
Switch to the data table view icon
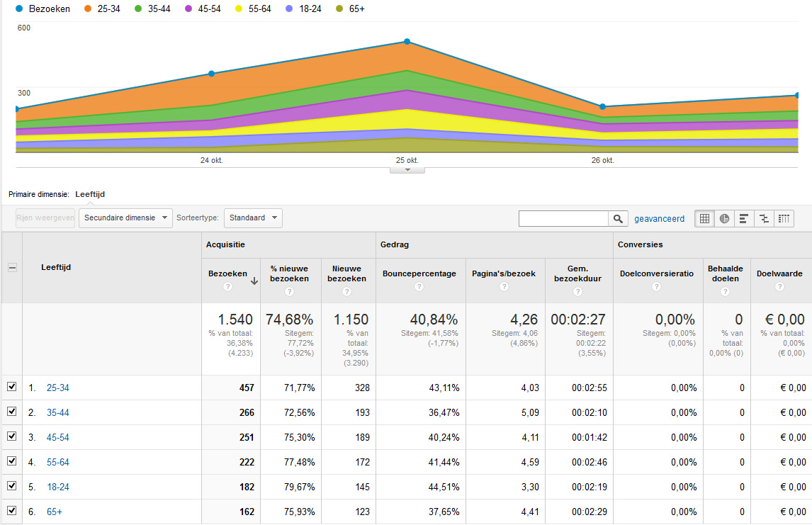[x=704, y=219]
